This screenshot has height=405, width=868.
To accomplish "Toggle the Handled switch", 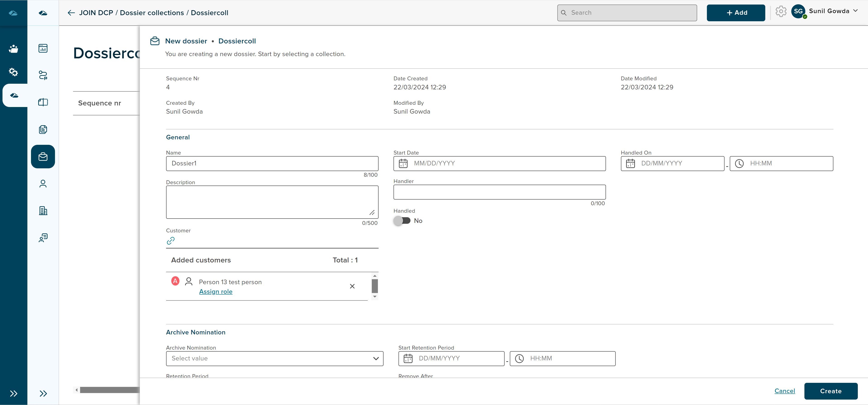I will 402,221.
